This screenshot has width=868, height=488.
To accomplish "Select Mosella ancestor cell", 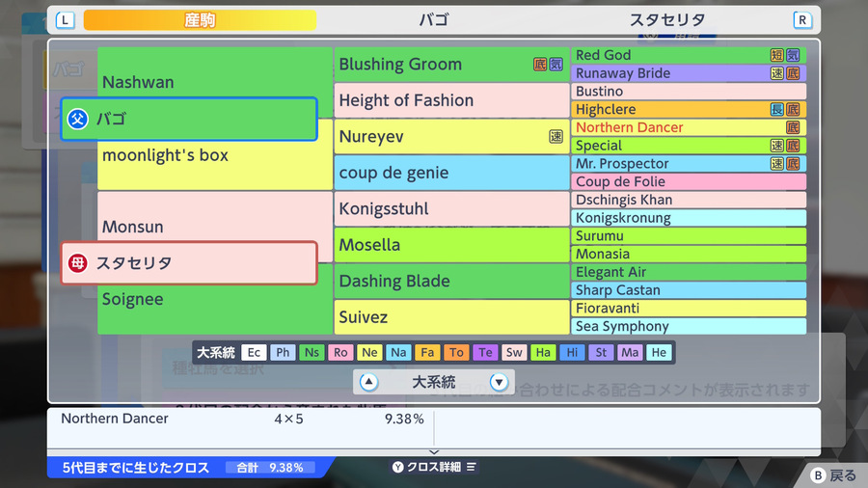I will tap(451, 245).
